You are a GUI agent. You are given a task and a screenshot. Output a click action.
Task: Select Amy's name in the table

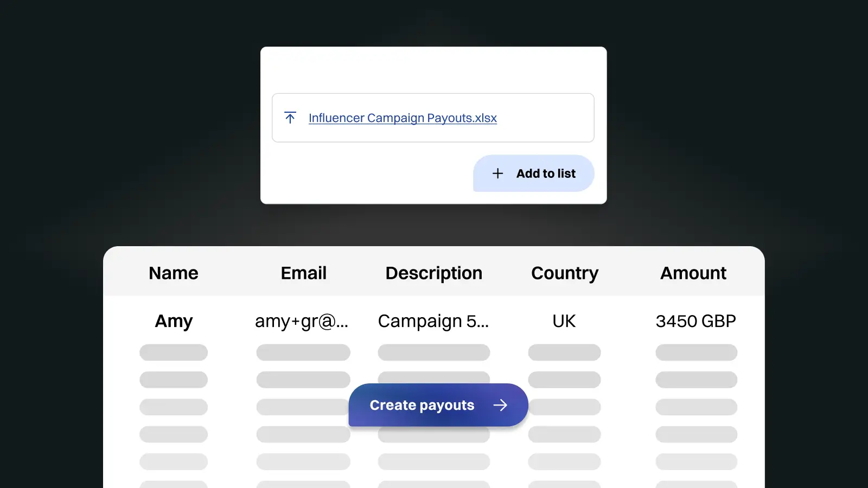(173, 321)
